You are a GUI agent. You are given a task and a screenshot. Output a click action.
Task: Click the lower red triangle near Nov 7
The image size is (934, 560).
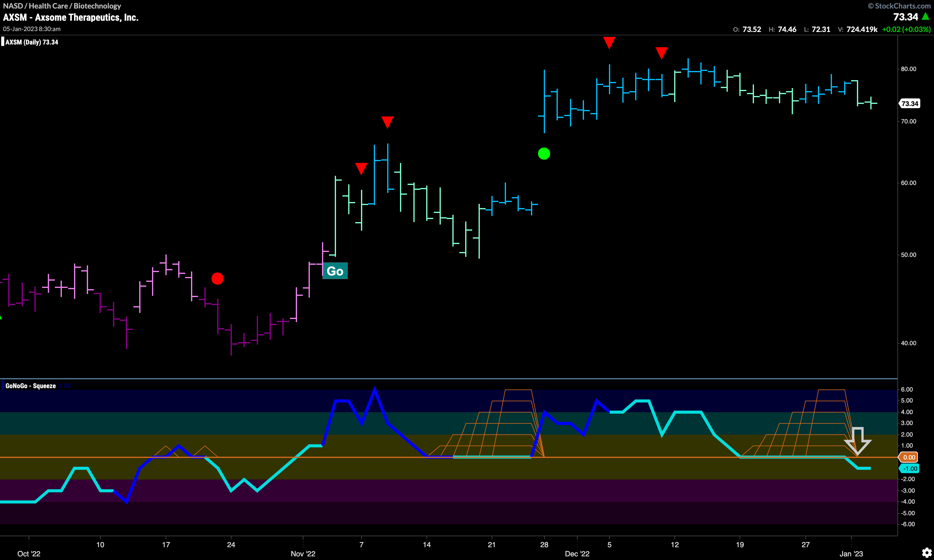click(361, 169)
